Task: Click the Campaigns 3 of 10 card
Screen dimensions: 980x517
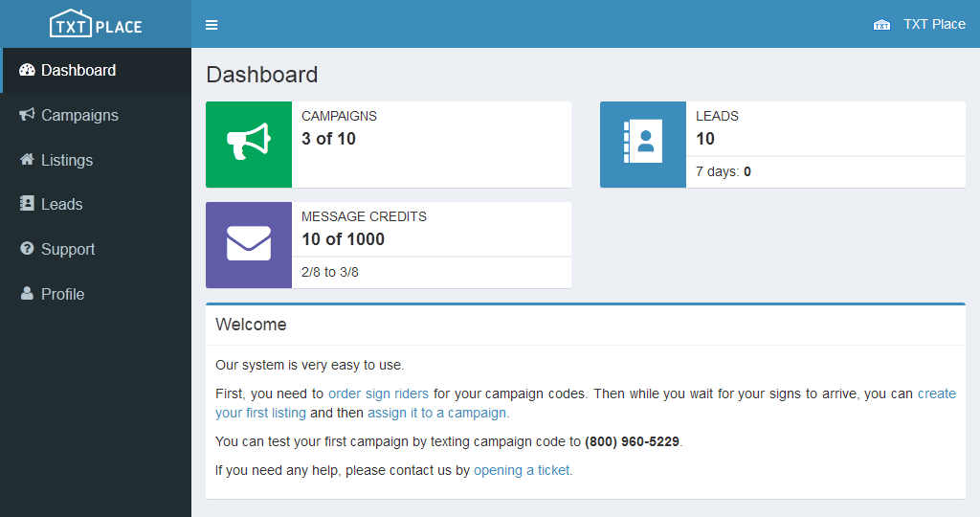Action: tap(431, 145)
